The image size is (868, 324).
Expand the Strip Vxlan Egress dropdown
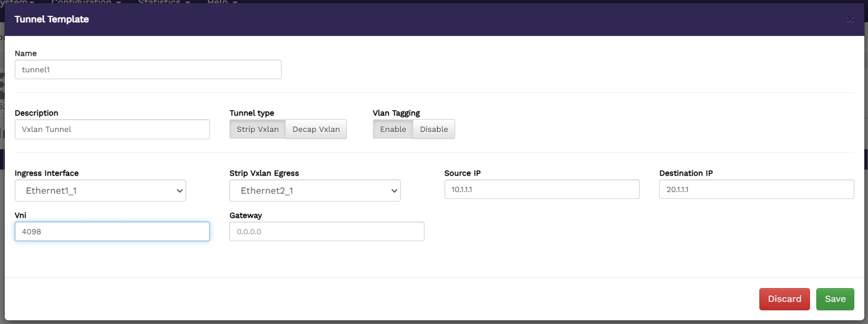[x=315, y=190]
